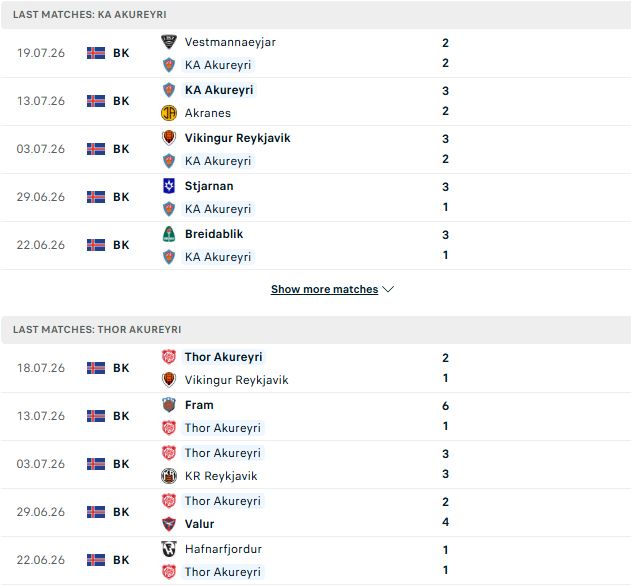Screen dimensions: 631x585
Task: Click the Vikingur Reykjavik crest on 03.07.26 KA match
Action: [169, 138]
